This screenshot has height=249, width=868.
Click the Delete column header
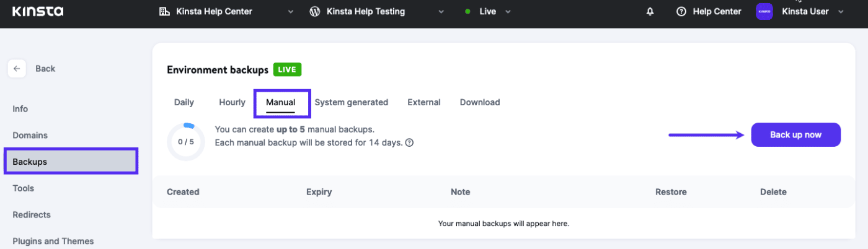(x=773, y=192)
